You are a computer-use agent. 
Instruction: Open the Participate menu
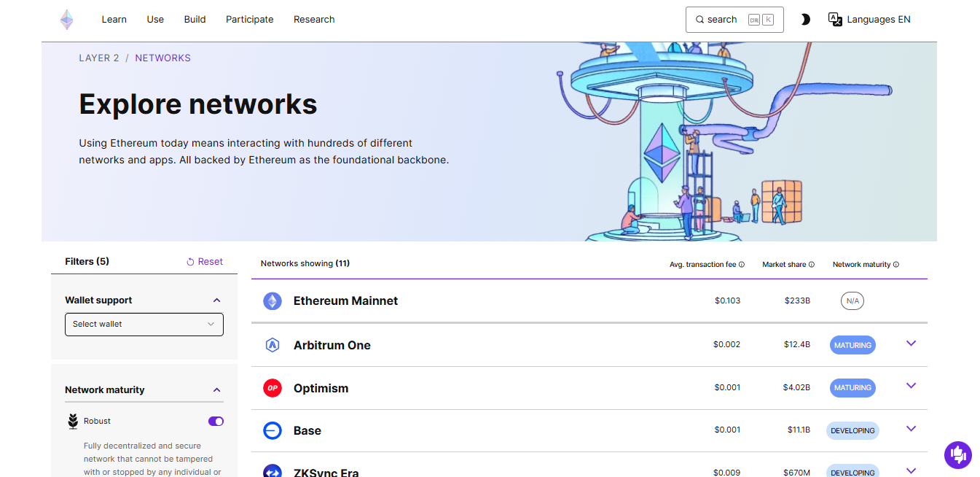point(250,20)
